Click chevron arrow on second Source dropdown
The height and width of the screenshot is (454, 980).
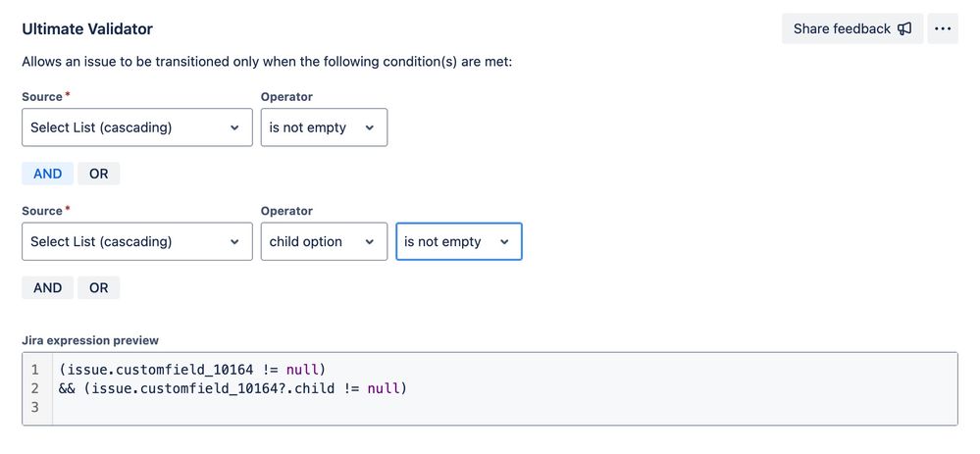click(x=234, y=241)
